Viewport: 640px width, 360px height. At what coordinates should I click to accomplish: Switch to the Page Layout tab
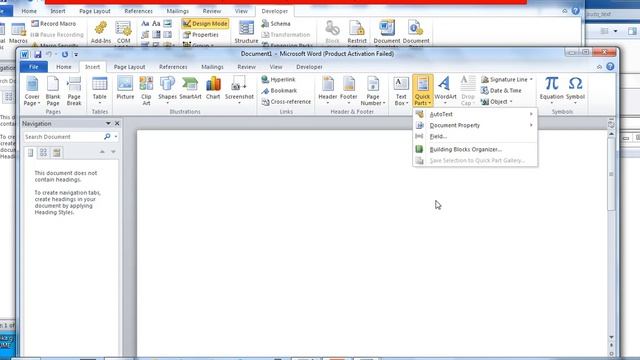point(129,67)
